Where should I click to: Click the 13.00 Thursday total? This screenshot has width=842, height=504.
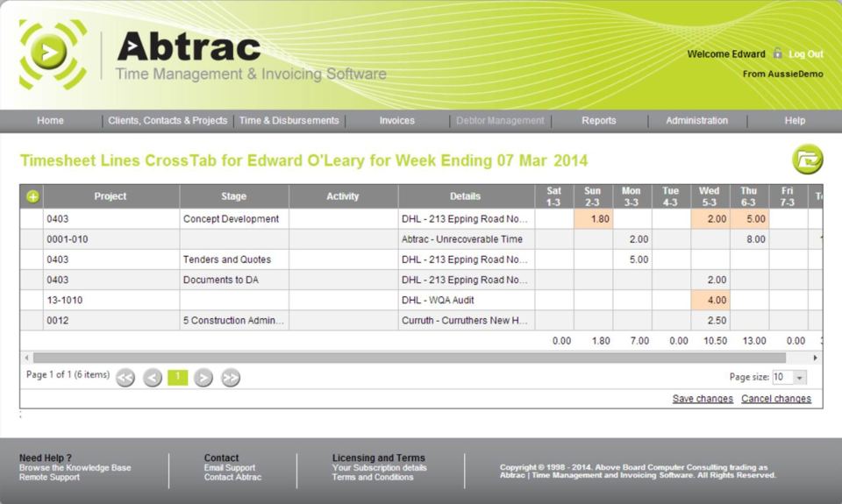[754, 341]
